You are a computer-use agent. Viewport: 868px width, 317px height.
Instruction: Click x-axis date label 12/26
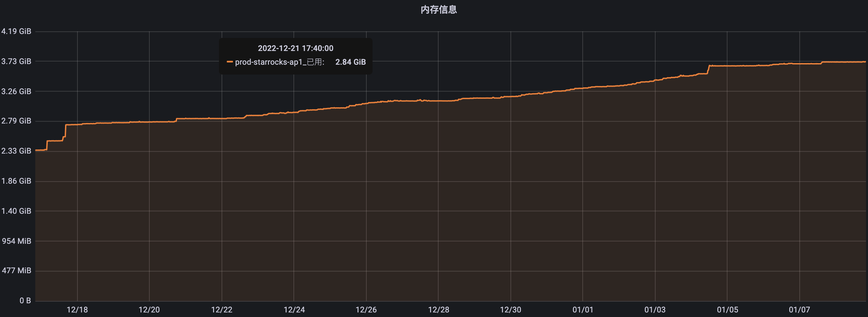click(x=366, y=310)
